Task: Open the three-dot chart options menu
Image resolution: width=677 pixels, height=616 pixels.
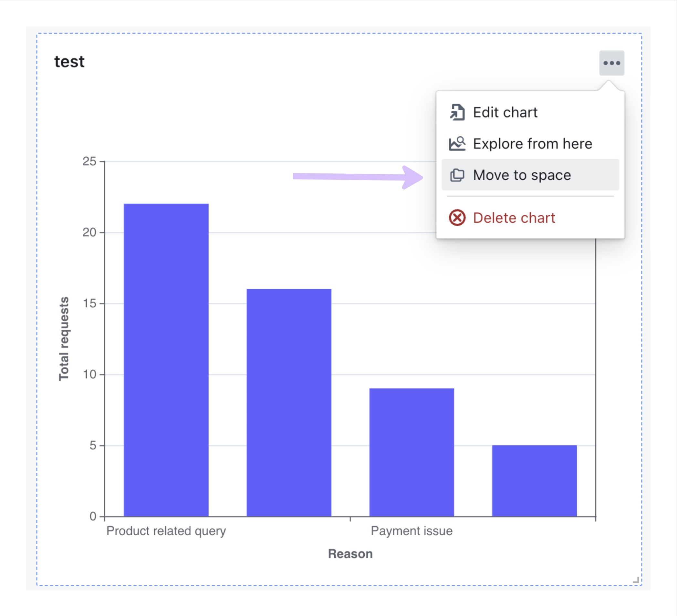Action: (611, 63)
